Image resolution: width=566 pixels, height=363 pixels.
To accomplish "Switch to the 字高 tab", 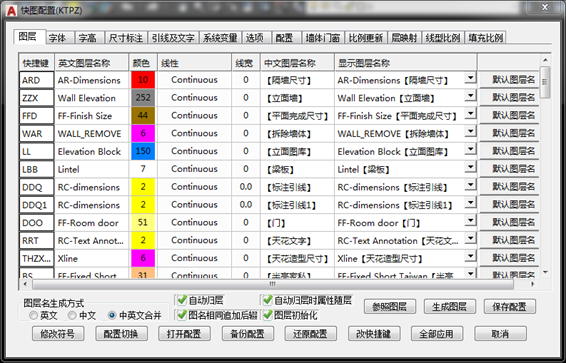I will (x=90, y=38).
